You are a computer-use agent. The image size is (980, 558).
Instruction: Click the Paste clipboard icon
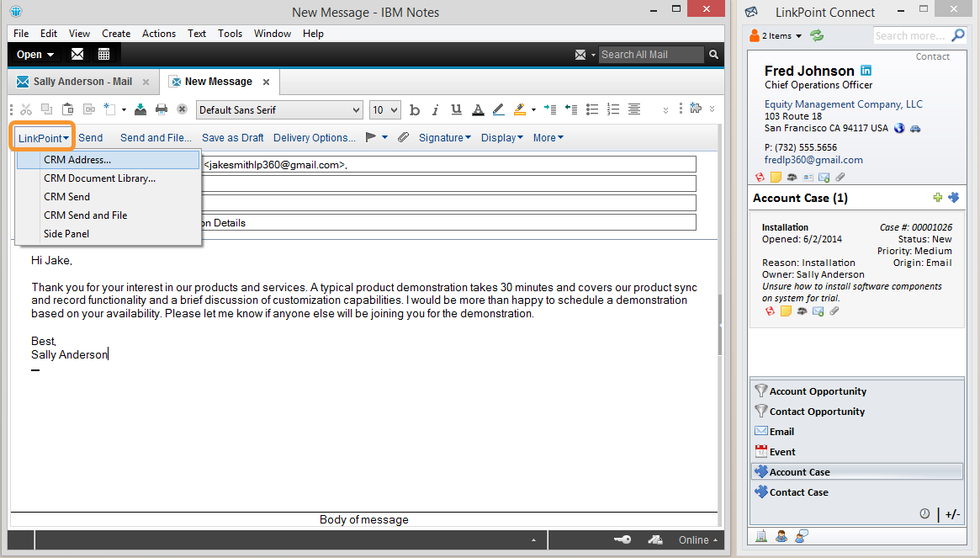(x=67, y=109)
